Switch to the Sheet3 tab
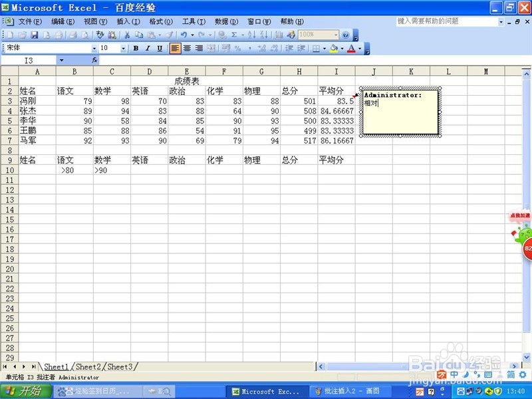This screenshot has width=532, height=399. 120,367
